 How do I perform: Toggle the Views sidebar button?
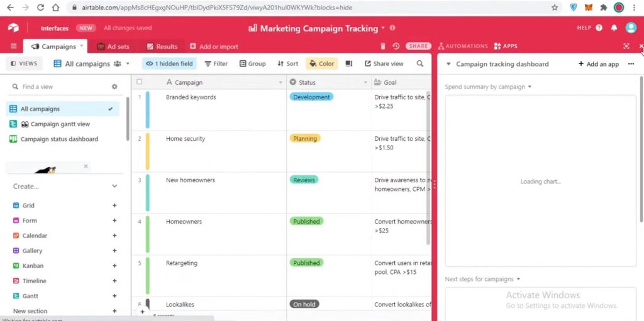click(x=23, y=63)
